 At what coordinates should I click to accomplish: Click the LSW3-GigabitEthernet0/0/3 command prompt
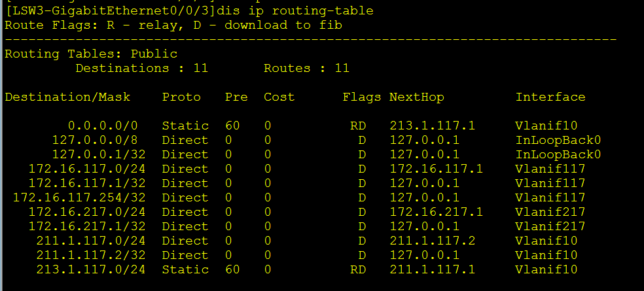point(110,10)
